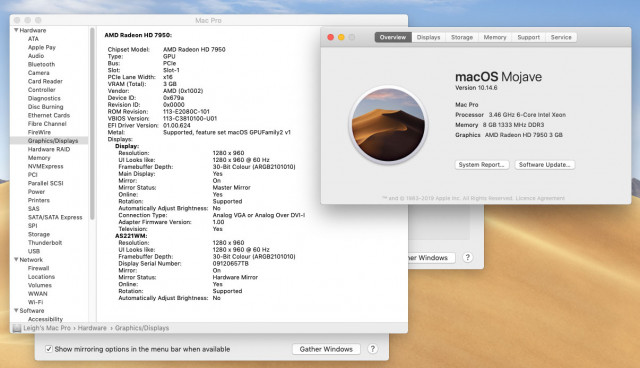Click the AMD Radeon HD 7950 heading
The width and height of the screenshot is (640, 368).
point(138,35)
